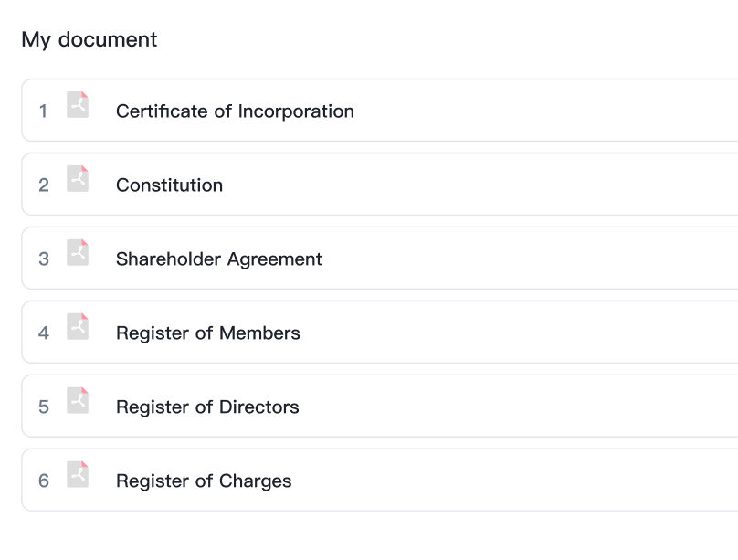Screen dimensions: 738x560
Task: Open the Certificate of Incorporation document
Action: pos(235,111)
